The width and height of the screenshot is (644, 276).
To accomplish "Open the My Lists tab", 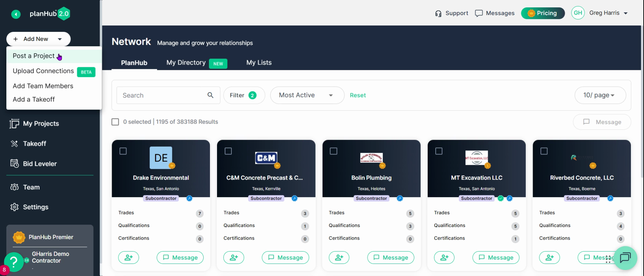I will [259, 63].
